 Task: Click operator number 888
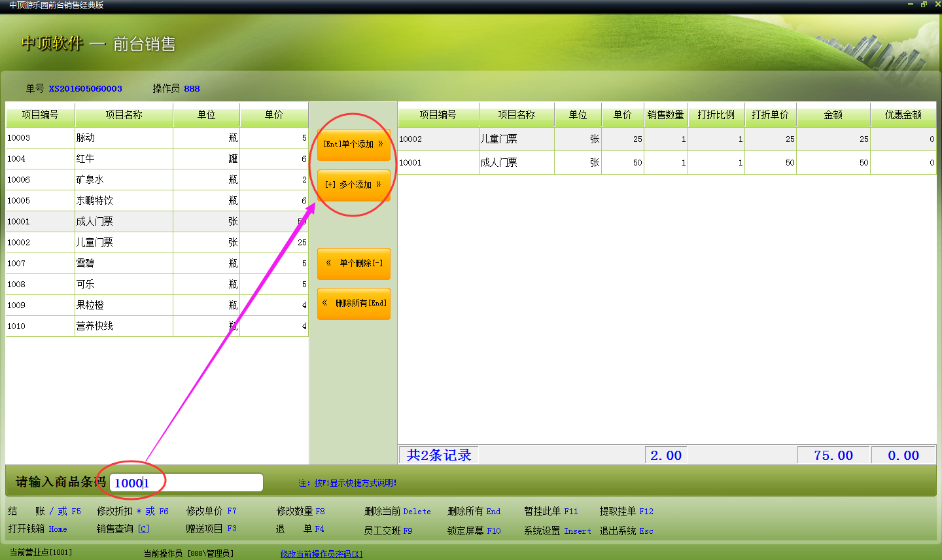click(x=192, y=88)
